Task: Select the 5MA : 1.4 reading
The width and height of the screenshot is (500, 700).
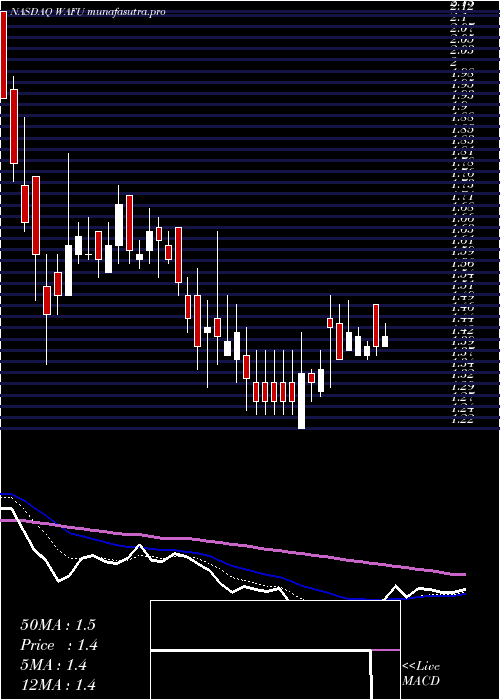Action: coord(54,665)
